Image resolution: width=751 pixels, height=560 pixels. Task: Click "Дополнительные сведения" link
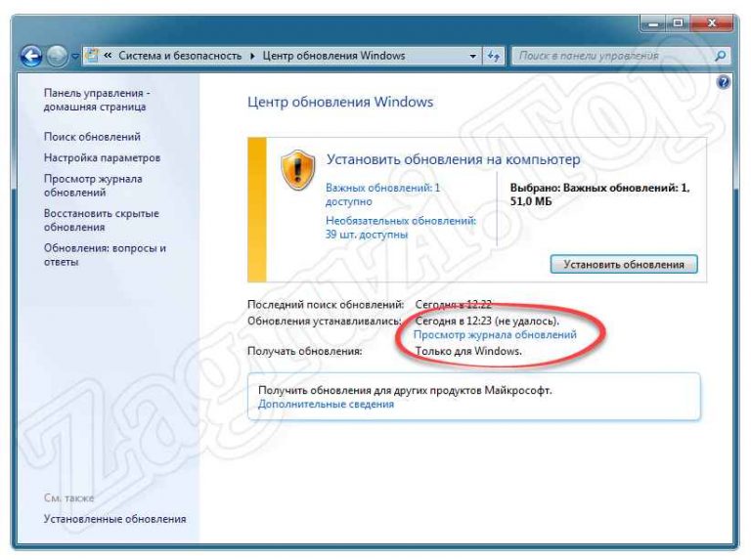326,404
